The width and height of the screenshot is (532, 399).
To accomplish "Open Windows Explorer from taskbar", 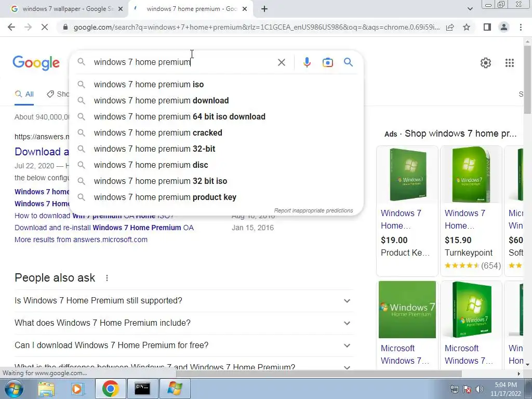I will [46, 389].
